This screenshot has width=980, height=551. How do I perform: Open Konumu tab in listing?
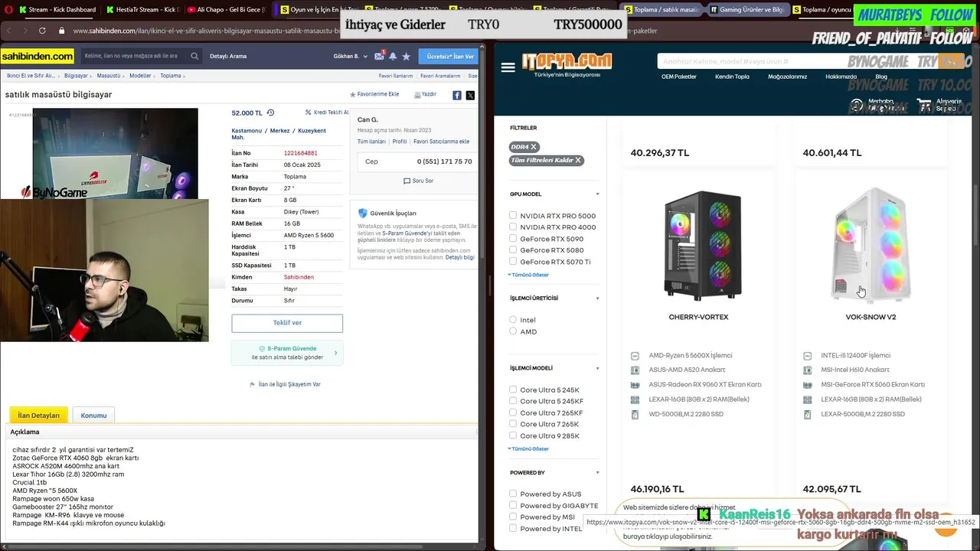click(93, 416)
